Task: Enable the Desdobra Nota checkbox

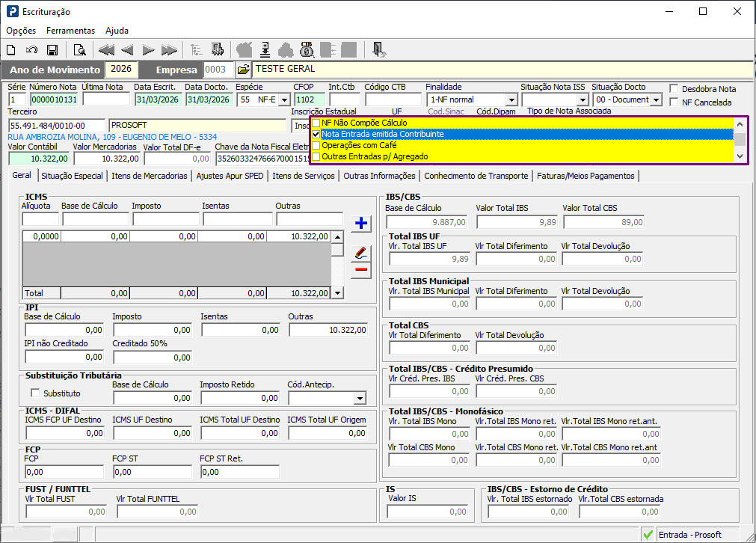Action: tap(674, 89)
